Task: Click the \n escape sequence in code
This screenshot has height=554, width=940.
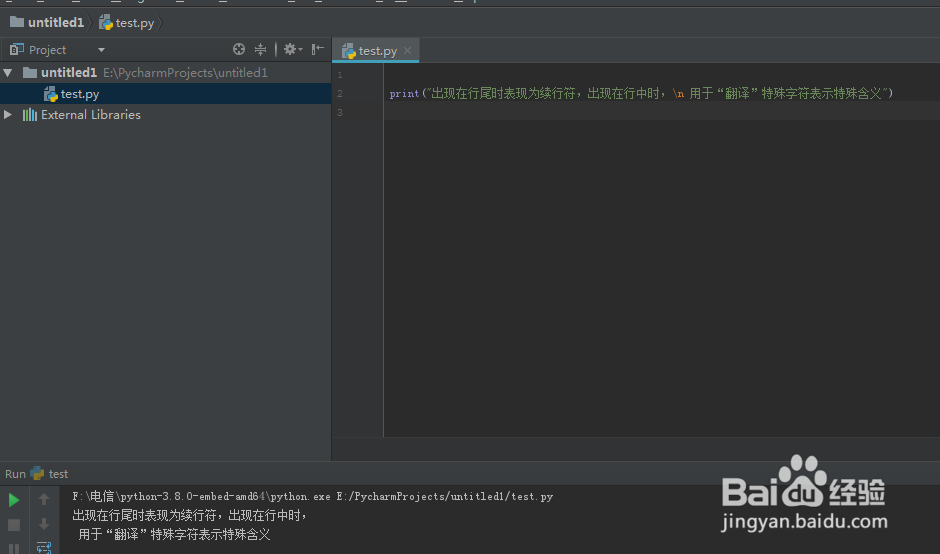Action: (678, 94)
